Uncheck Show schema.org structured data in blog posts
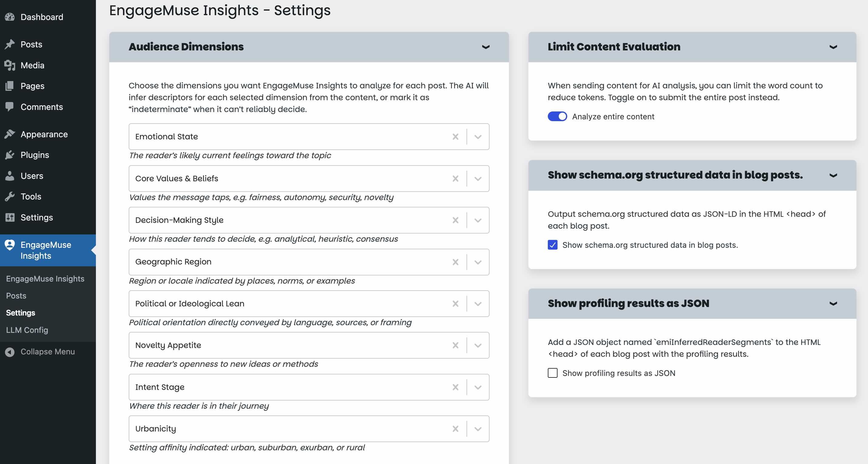The height and width of the screenshot is (464, 868). point(553,245)
